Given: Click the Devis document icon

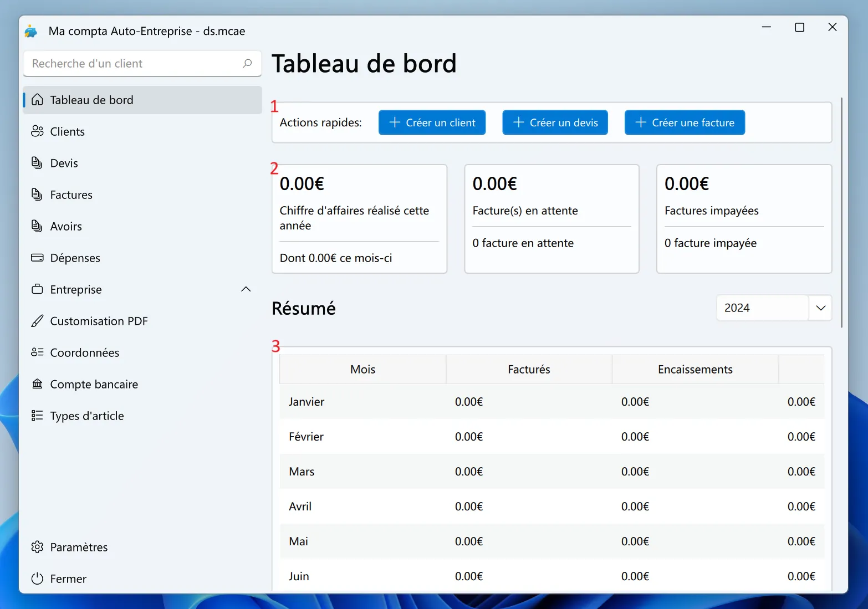Looking at the screenshot, I should click(x=37, y=163).
